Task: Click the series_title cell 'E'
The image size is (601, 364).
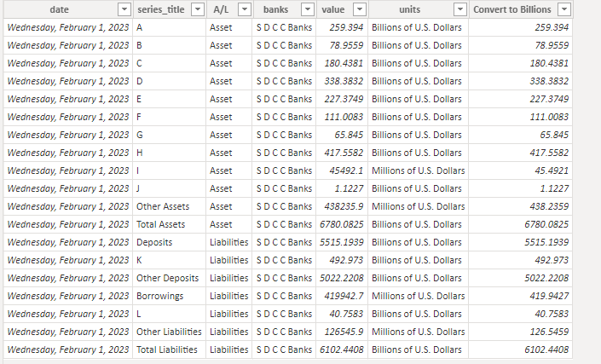Action: (170, 99)
